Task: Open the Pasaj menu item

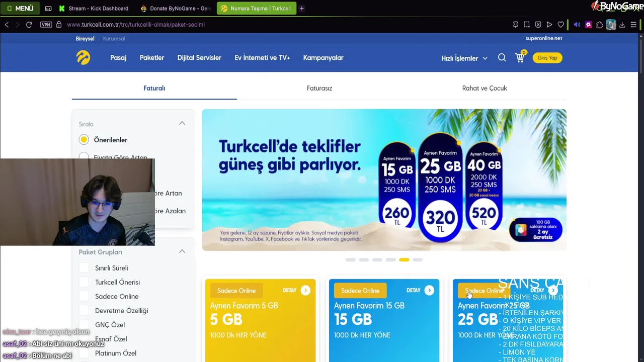Action: (118, 58)
